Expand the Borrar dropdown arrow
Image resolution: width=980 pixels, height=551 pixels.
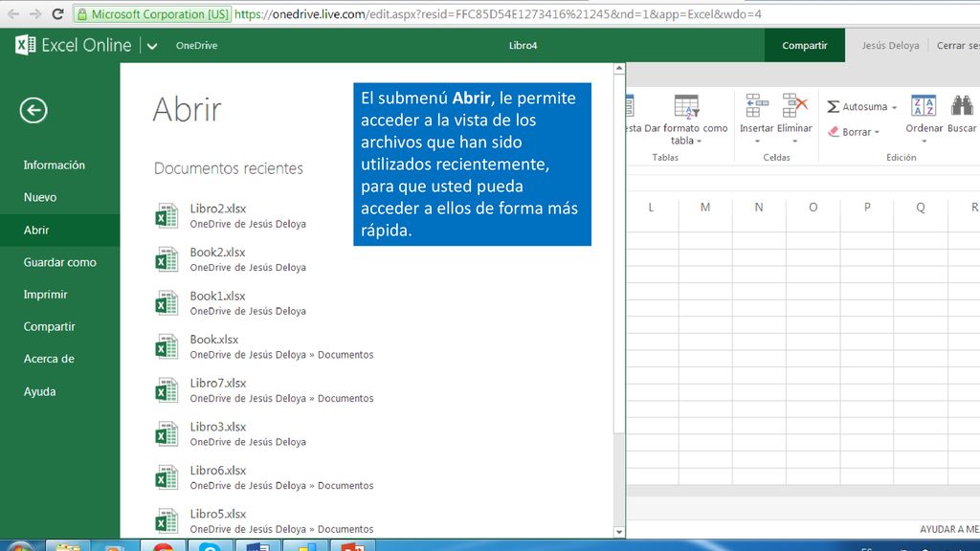tap(877, 132)
